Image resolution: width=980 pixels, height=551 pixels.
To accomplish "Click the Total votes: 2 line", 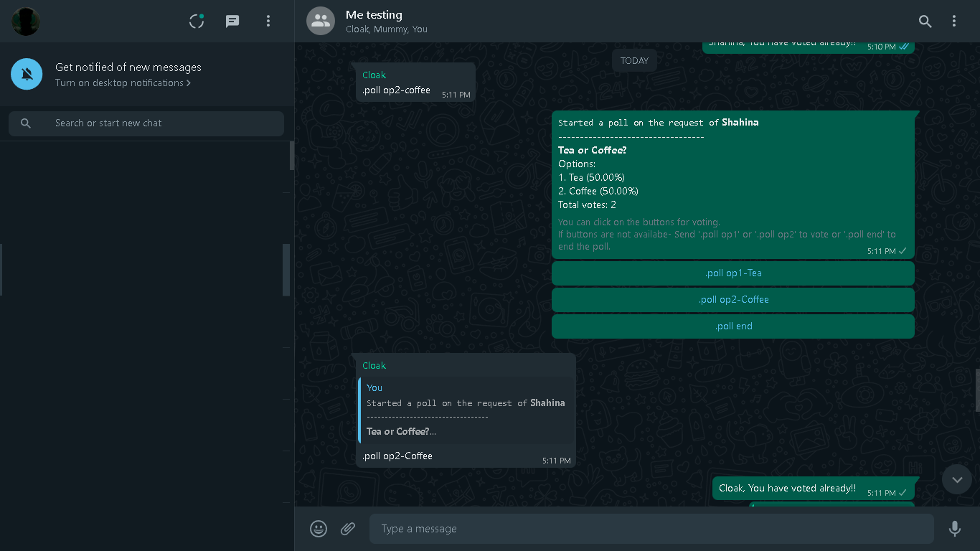I will click(x=587, y=205).
